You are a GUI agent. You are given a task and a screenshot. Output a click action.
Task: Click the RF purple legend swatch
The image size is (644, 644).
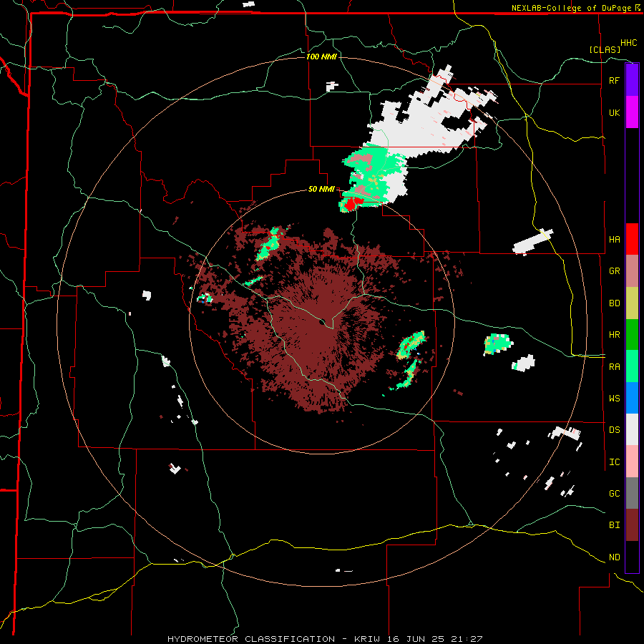click(632, 80)
